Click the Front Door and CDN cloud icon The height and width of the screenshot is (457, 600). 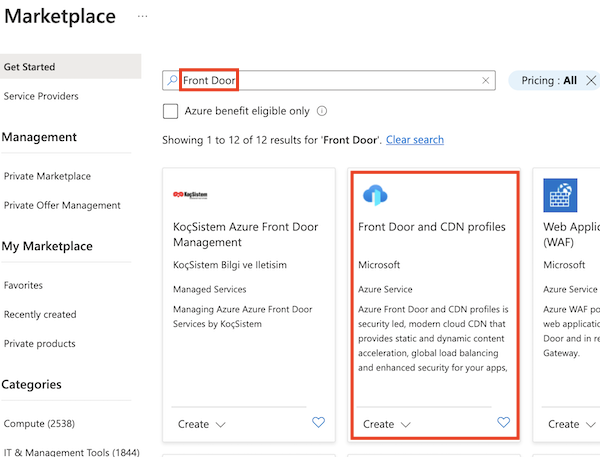[375, 195]
